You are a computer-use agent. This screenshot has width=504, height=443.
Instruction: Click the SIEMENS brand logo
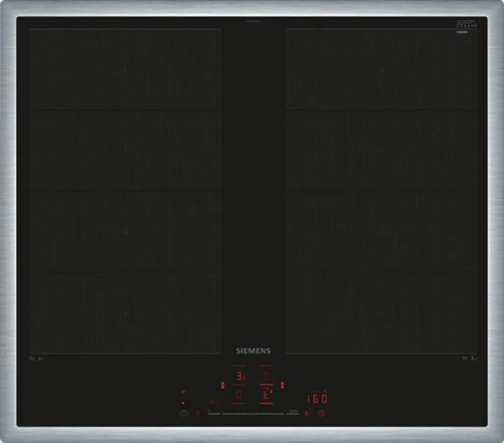(x=253, y=351)
